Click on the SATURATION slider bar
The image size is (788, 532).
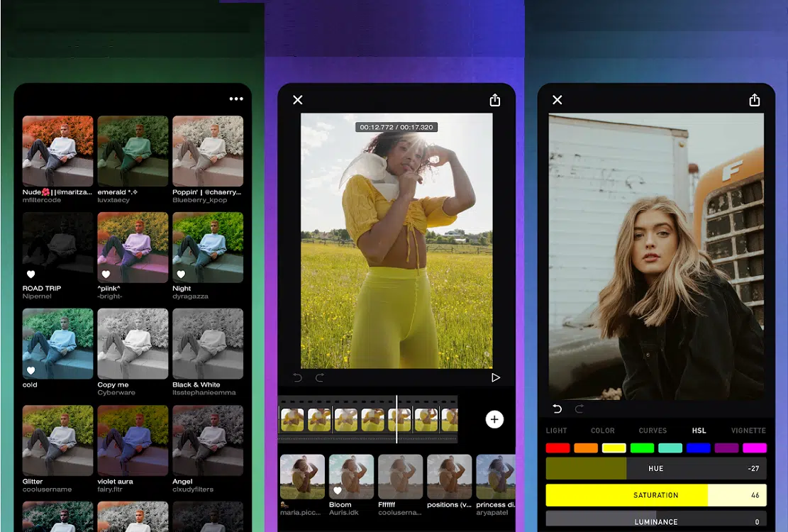point(655,495)
